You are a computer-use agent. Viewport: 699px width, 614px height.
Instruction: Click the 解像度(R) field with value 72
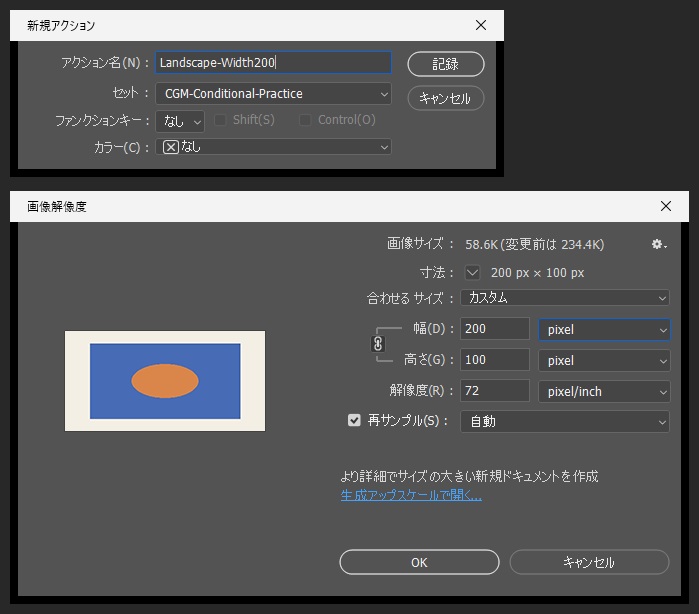(494, 391)
